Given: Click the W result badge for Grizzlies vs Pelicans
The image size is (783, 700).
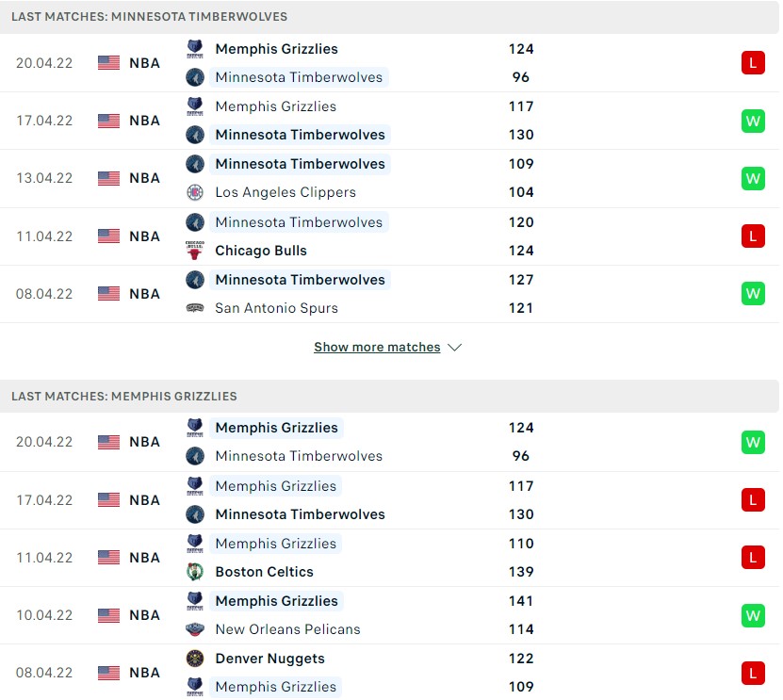Looking at the screenshot, I should tap(753, 615).
